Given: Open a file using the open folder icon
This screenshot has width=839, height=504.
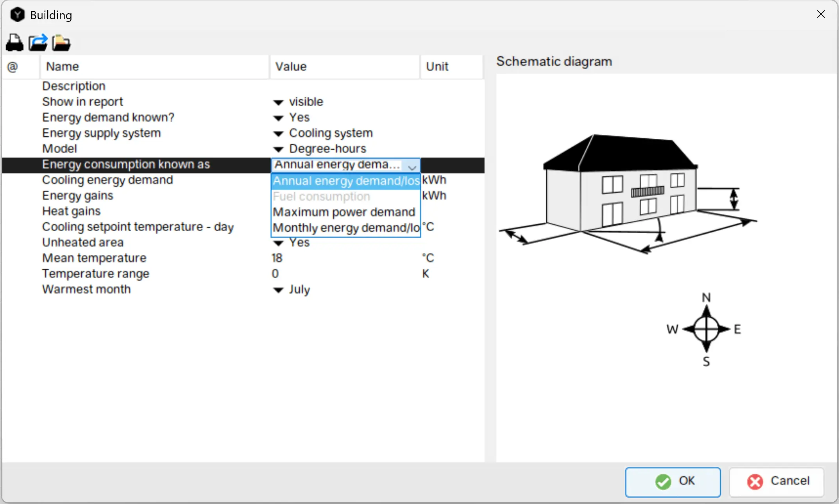Looking at the screenshot, I should (x=61, y=43).
